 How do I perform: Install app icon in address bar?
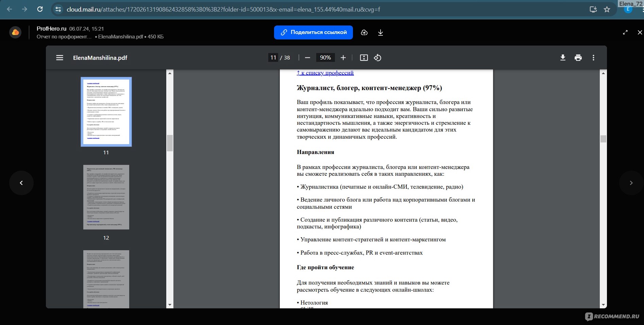point(593,9)
